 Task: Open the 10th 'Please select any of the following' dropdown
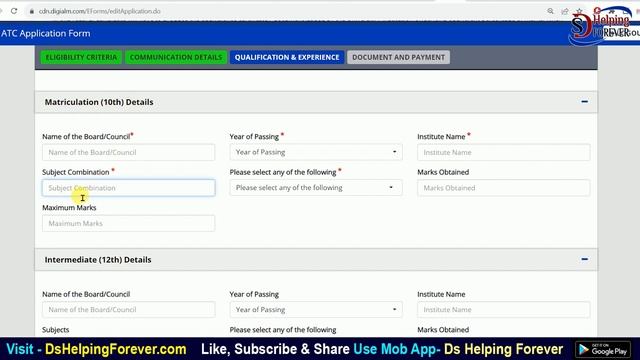tap(316, 187)
